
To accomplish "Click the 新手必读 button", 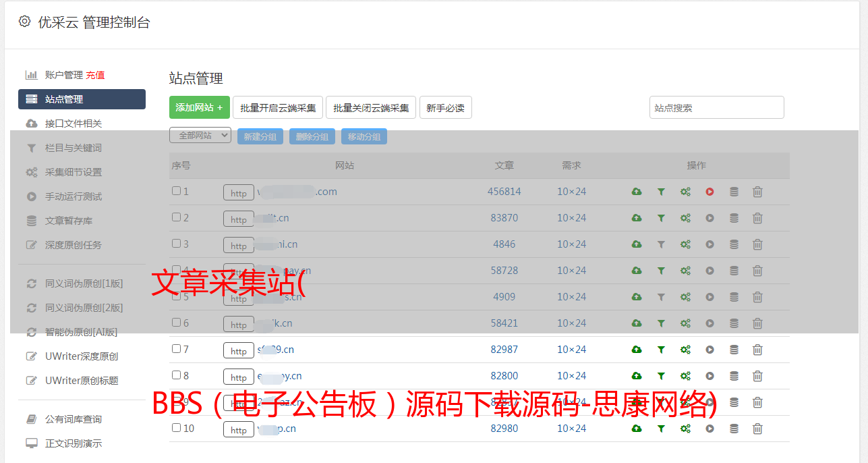I will (445, 107).
